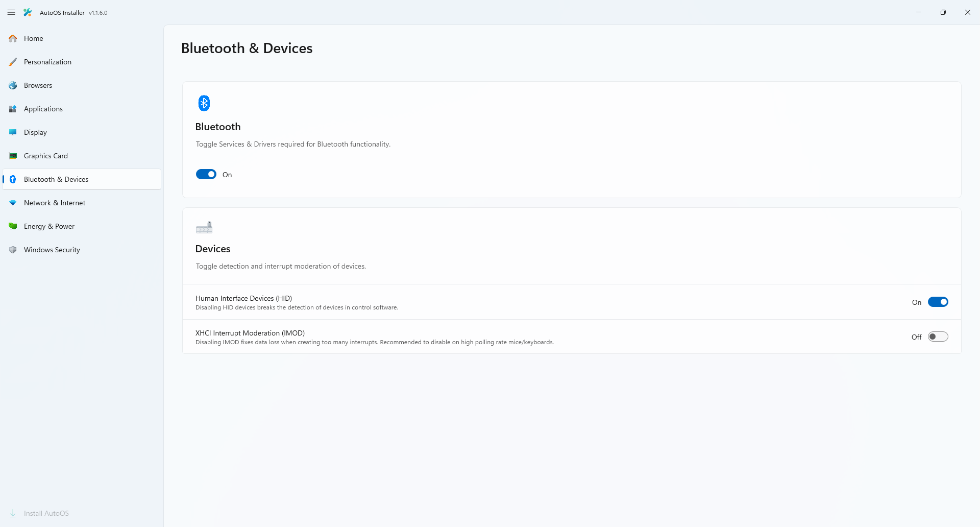Click the Bluetooth sidebar icon
The height and width of the screenshot is (527, 980).
pos(13,179)
